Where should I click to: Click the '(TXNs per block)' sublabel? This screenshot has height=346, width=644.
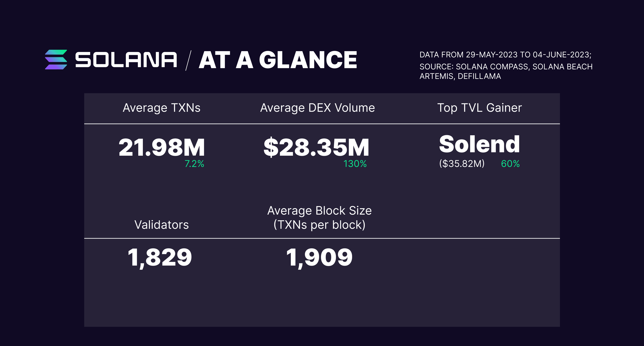click(319, 225)
